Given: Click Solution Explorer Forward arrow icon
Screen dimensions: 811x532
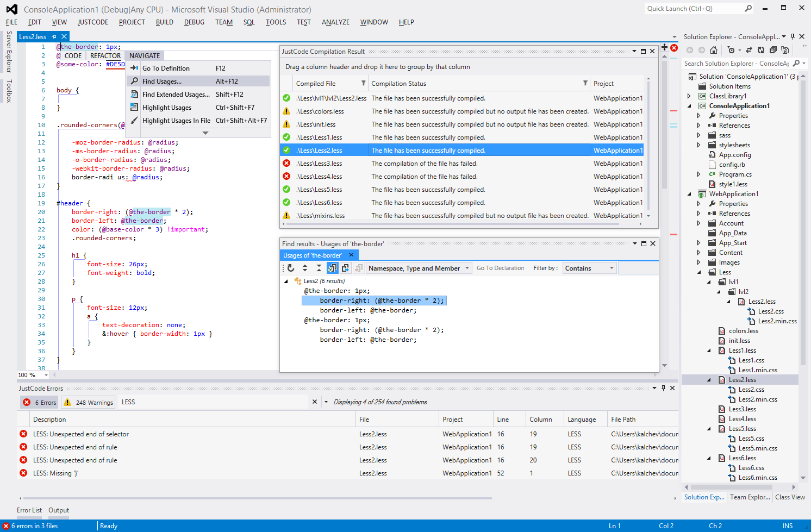Looking at the screenshot, I should coord(702,50).
